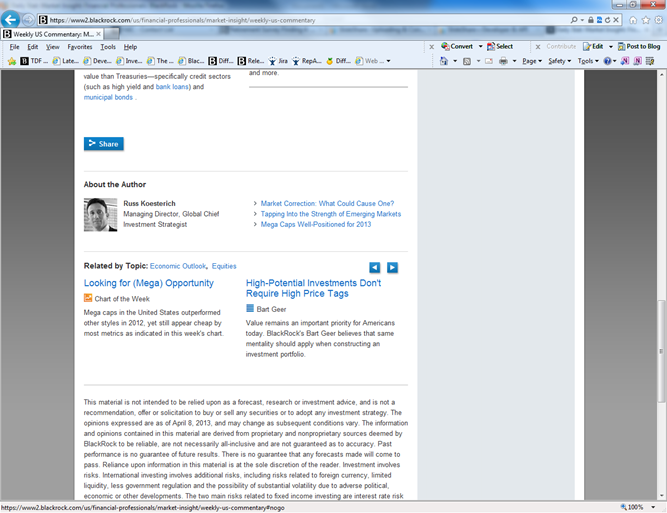Click the blue Share button

pos(104,144)
